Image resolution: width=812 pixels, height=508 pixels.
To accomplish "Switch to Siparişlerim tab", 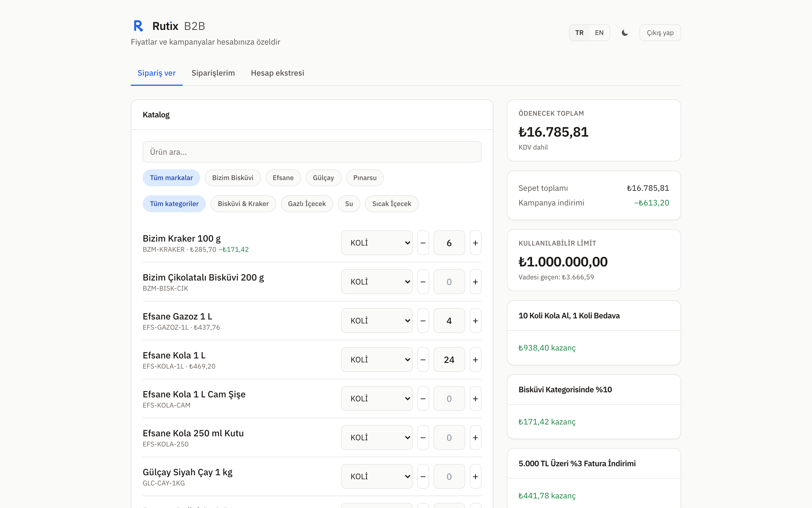I will (x=213, y=73).
